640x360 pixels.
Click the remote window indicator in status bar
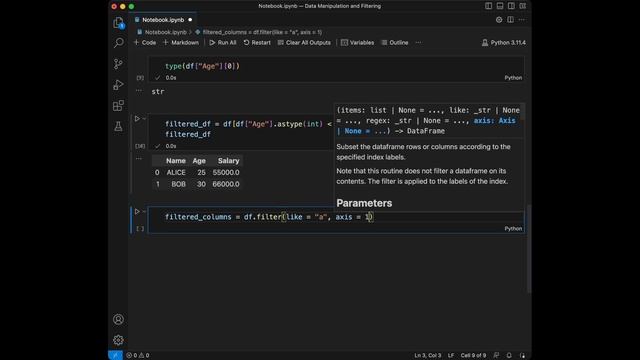pyautogui.click(x=115, y=356)
